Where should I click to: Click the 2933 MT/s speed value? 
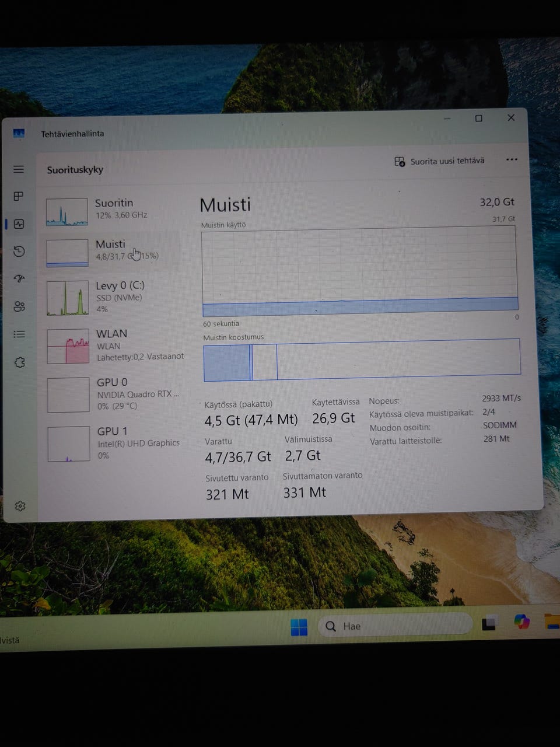[501, 398]
